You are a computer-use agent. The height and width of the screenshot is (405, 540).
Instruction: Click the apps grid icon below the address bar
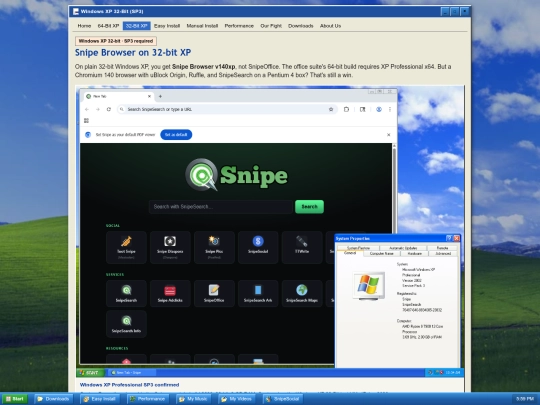(86, 121)
